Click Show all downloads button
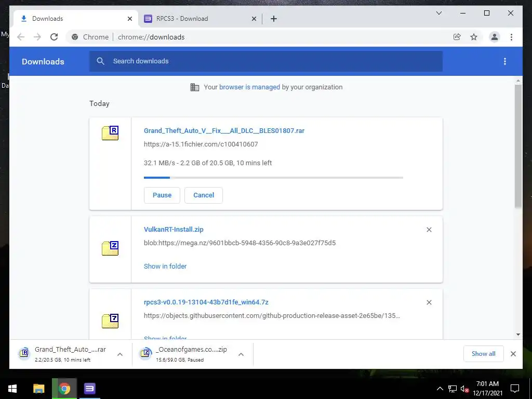The width and height of the screenshot is (532, 399). [x=484, y=354]
